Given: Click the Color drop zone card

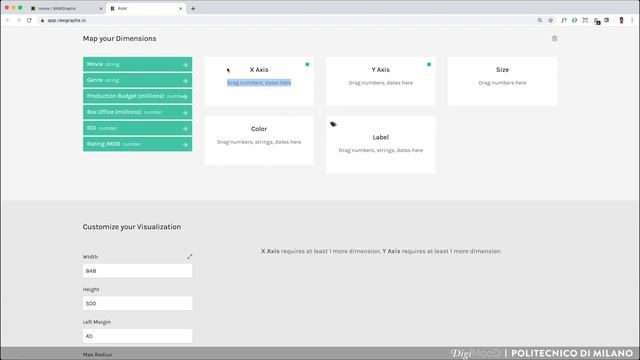Looking at the screenshot, I should pos(259,140).
